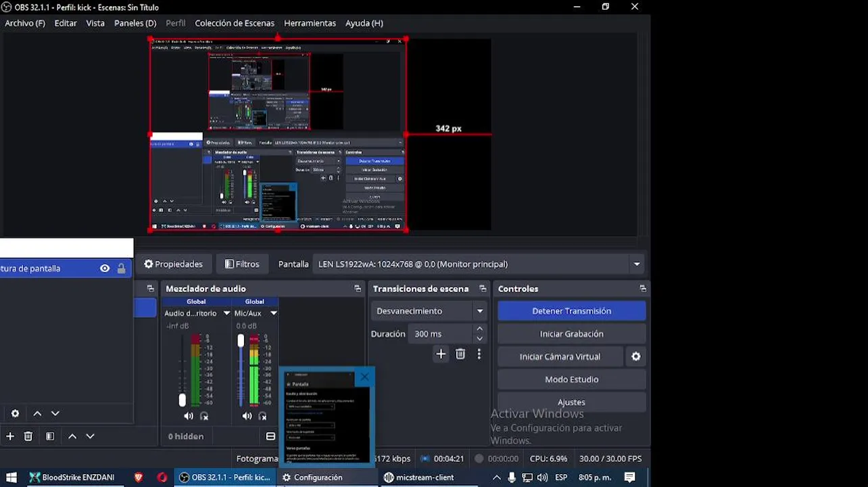Switch to BloodStrike ENZDANI taskbar window

point(72,478)
